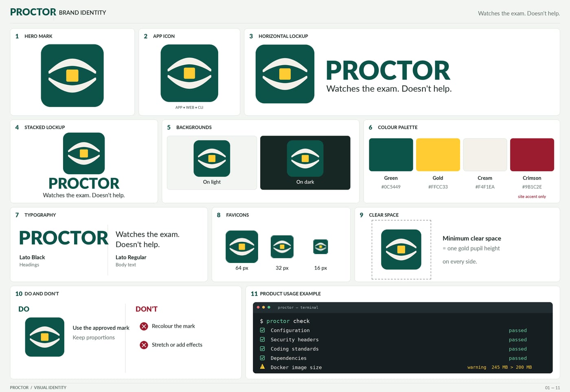Click the red dot in terminal title bar
The width and height of the screenshot is (570, 392).
click(258, 307)
